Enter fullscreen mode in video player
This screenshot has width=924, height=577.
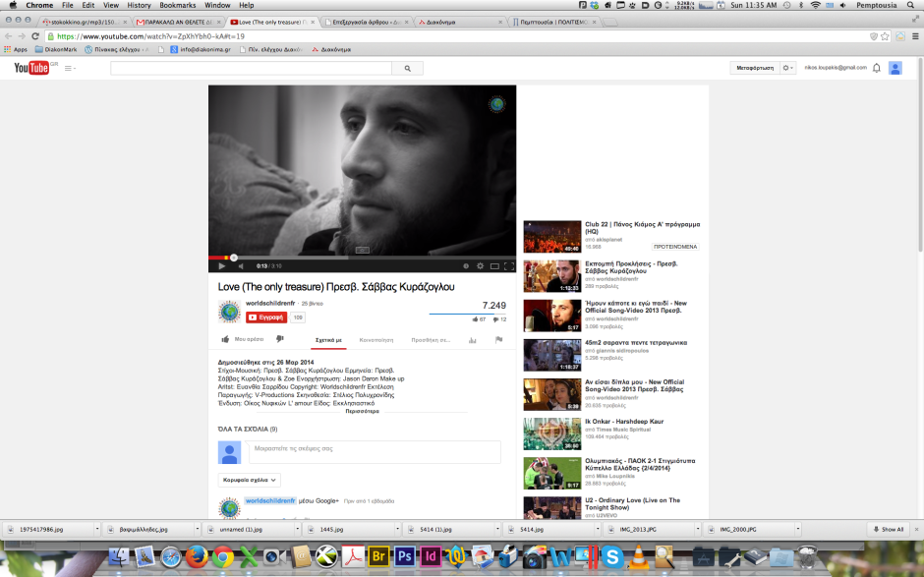pyautogui.click(x=509, y=265)
